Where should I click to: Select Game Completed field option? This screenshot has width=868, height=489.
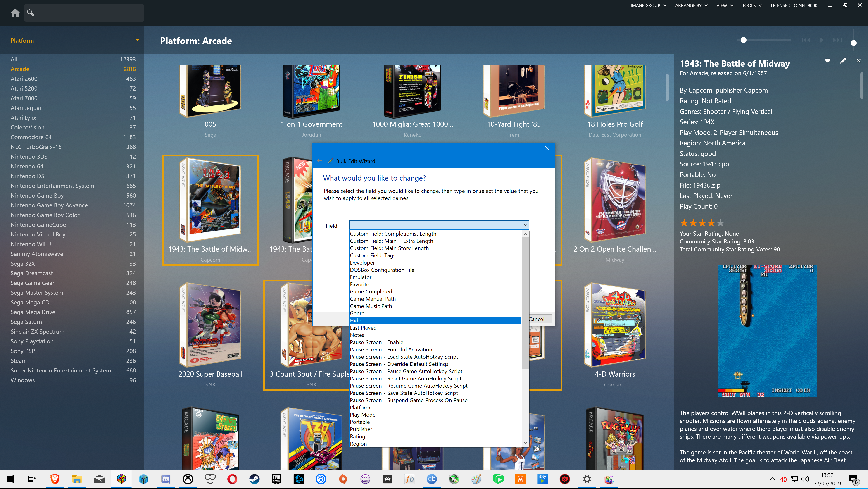coord(435,291)
